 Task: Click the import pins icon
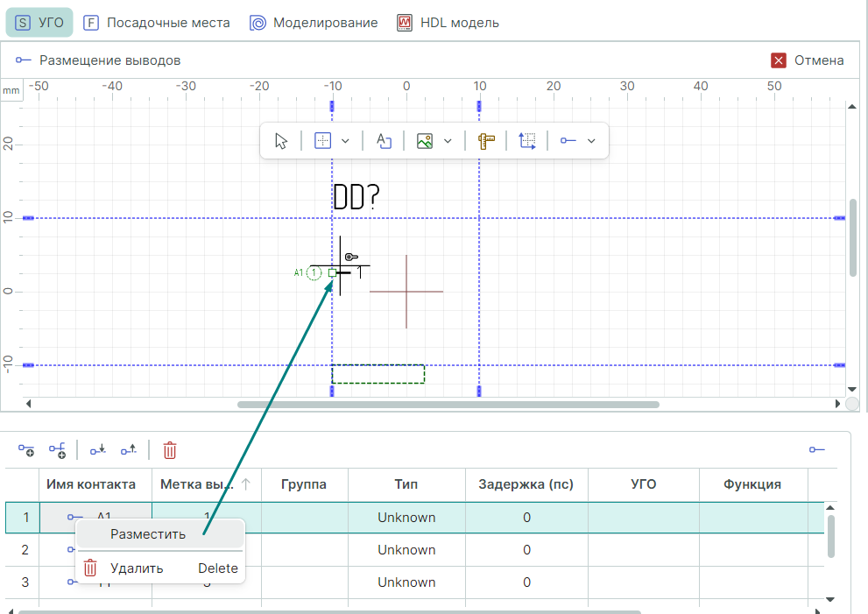tap(98, 450)
